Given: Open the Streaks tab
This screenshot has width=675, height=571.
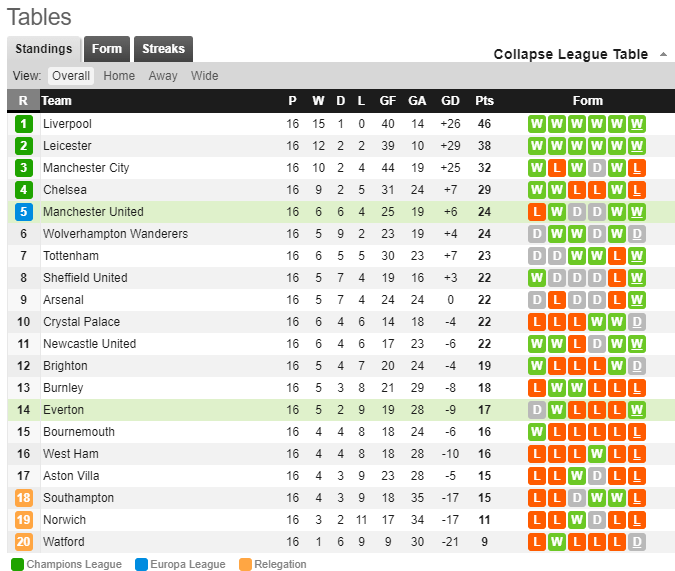Looking at the screenshot, I should pos(164,49).
